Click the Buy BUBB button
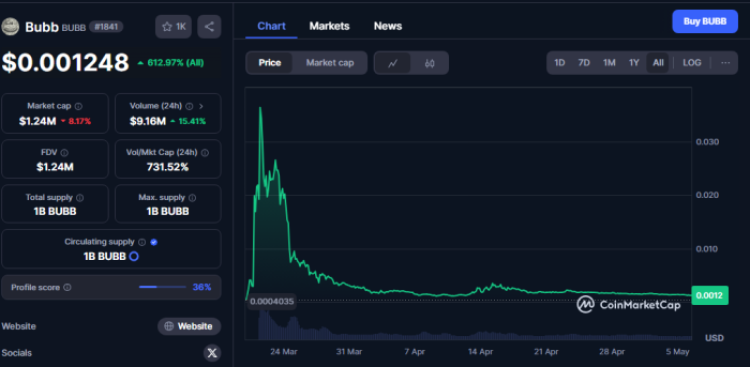 tap(705, 22)
